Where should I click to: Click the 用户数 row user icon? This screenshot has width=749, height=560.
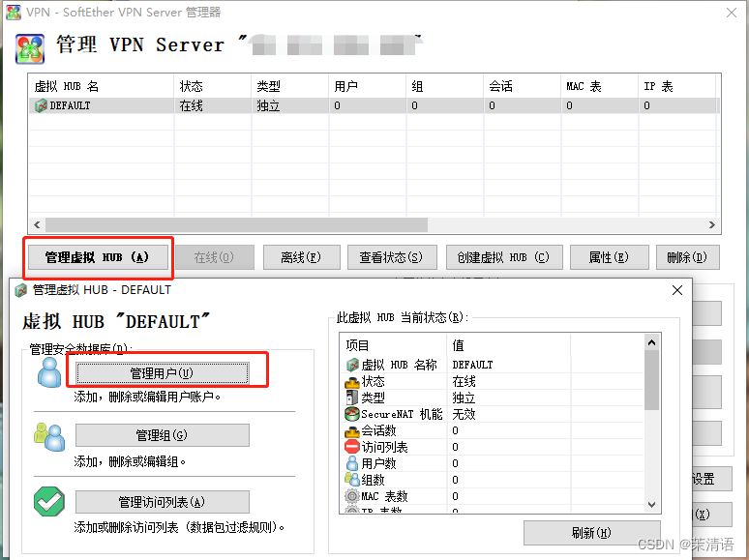pyautogui.click(x=352, y=463)
